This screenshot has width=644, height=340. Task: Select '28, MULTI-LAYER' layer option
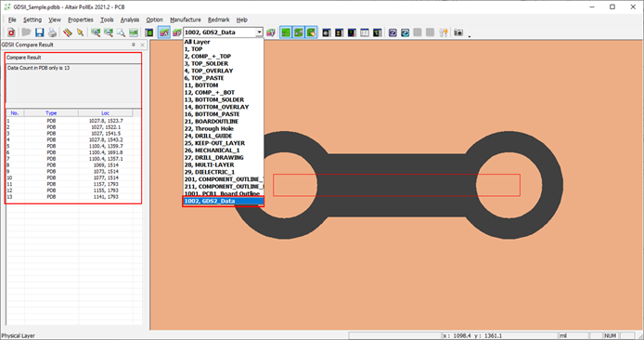pyautogui.click(x=224, y=164)
